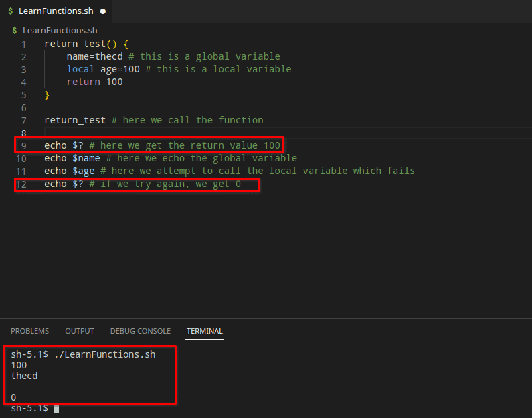Open the OUTPUT panel tab
The width and height of the screenshot is (532, 418).
(x=80, y=331)
